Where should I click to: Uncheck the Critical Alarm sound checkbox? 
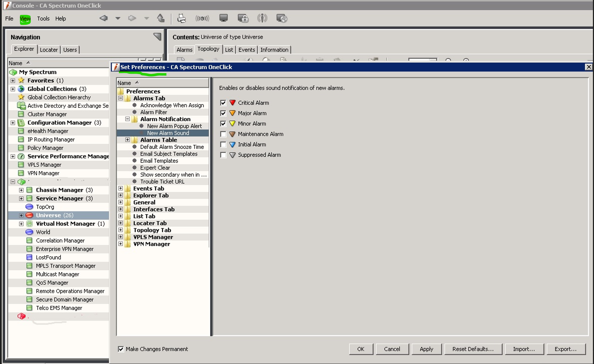(x=223, y=103)
